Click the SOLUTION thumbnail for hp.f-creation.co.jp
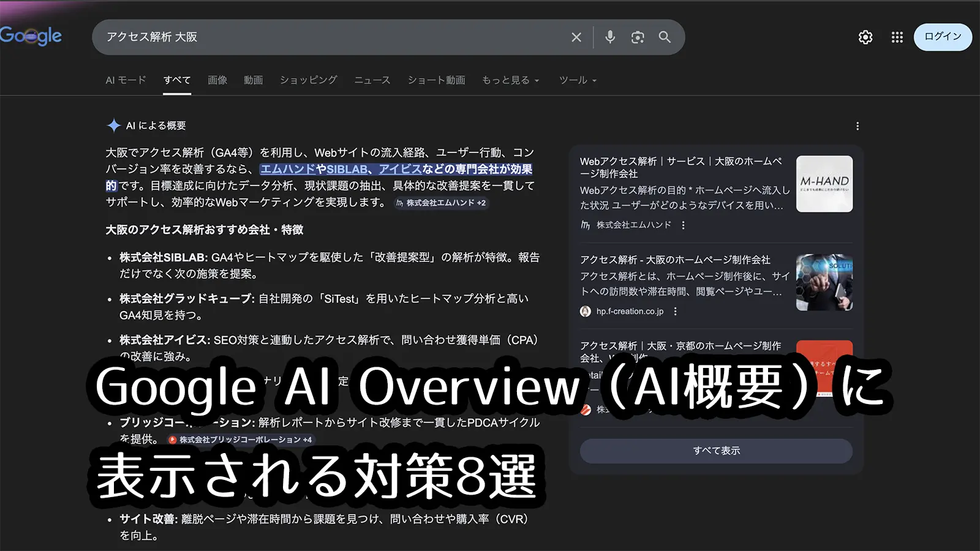Screen dimensions: 980x551 (x=824, y=282)
